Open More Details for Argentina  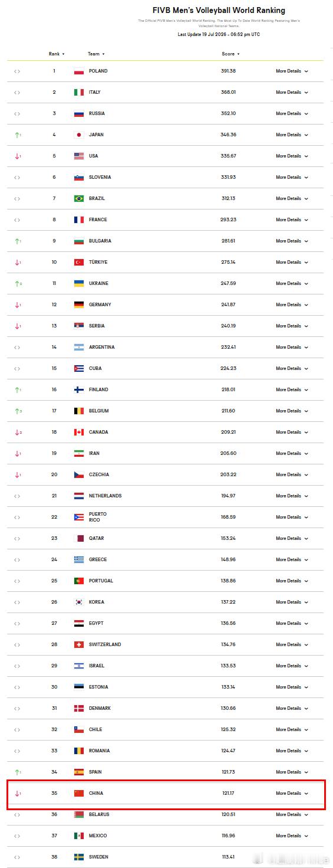292,347
